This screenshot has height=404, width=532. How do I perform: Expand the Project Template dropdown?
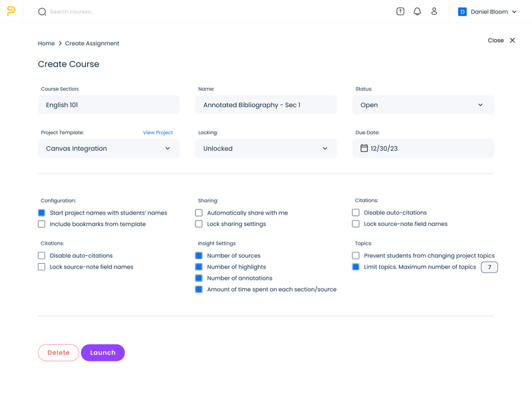(108, 148)
